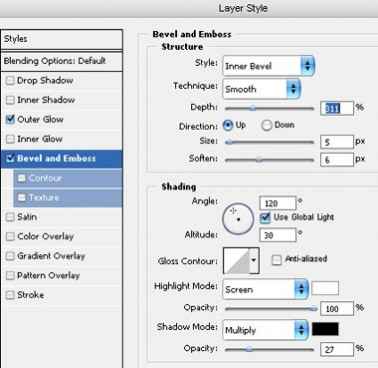Enable the Inner Shadow checkbox

10,100
